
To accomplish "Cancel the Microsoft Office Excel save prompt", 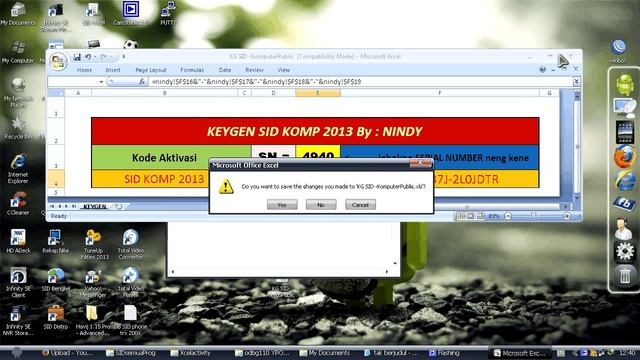I will [360, 204].
